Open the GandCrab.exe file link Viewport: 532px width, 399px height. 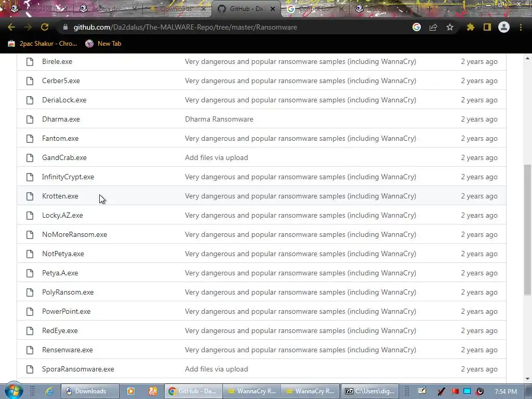(x=64, y=158)
